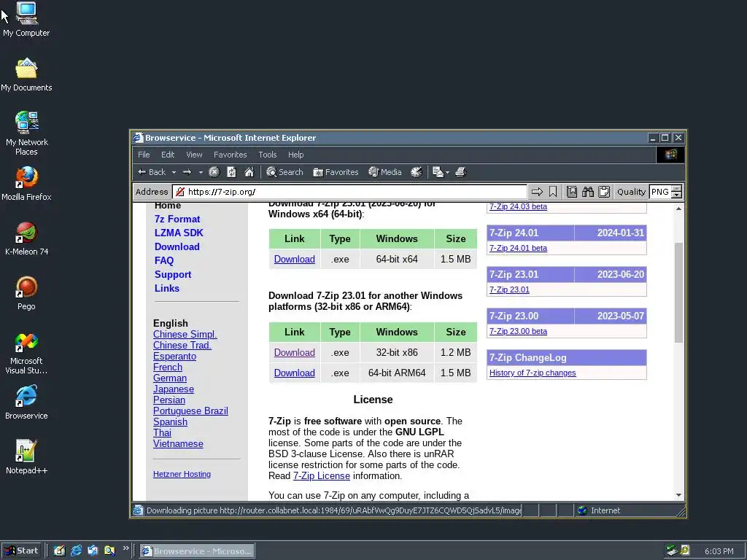
Task: Launch Mozilla Firefox from the desktop
Action: 26,183
